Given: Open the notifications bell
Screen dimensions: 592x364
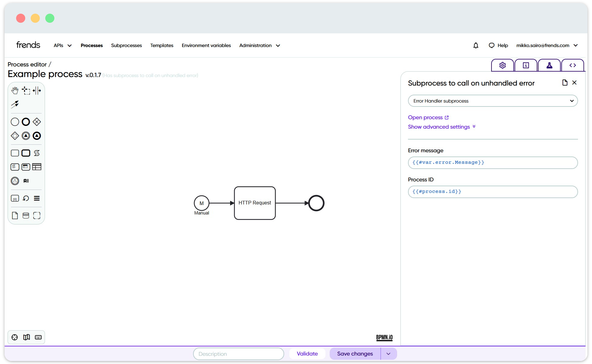Looking at the screenshot, I should 475,45.
